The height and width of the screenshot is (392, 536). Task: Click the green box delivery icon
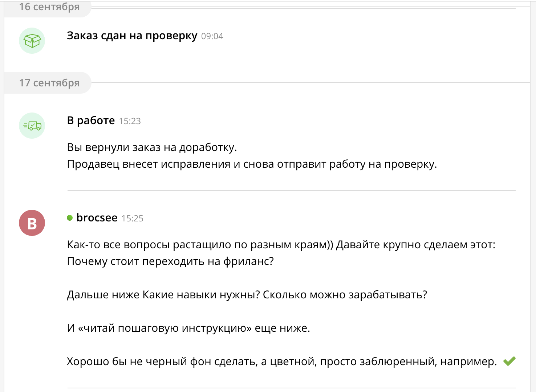pos(32,41)
